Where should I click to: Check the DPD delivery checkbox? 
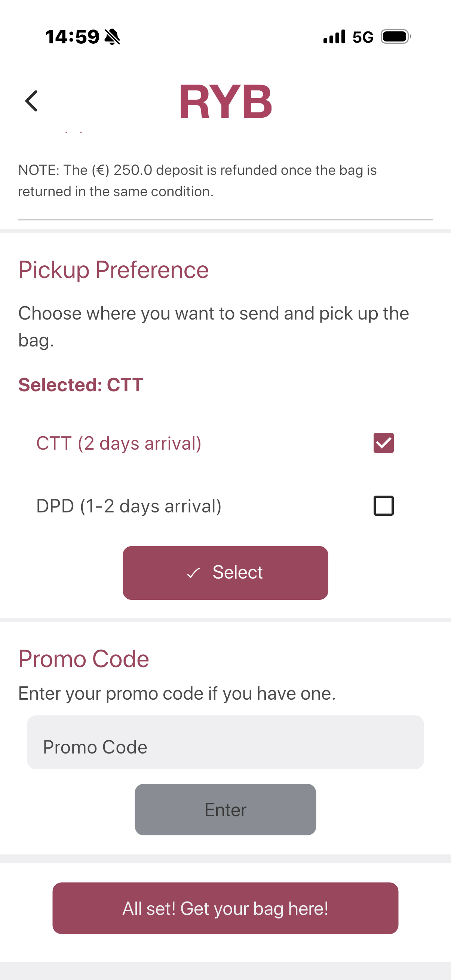(383, 506)
